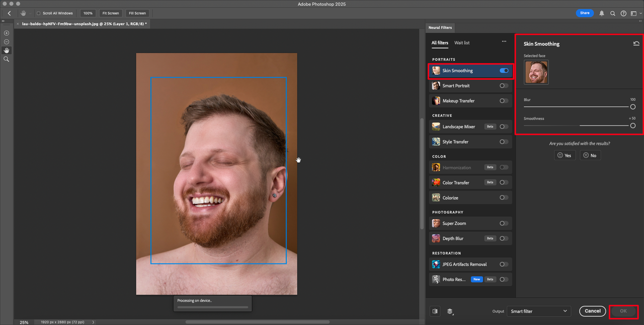Click the Depth Blur filter thumbnail icon

point(436,239)
